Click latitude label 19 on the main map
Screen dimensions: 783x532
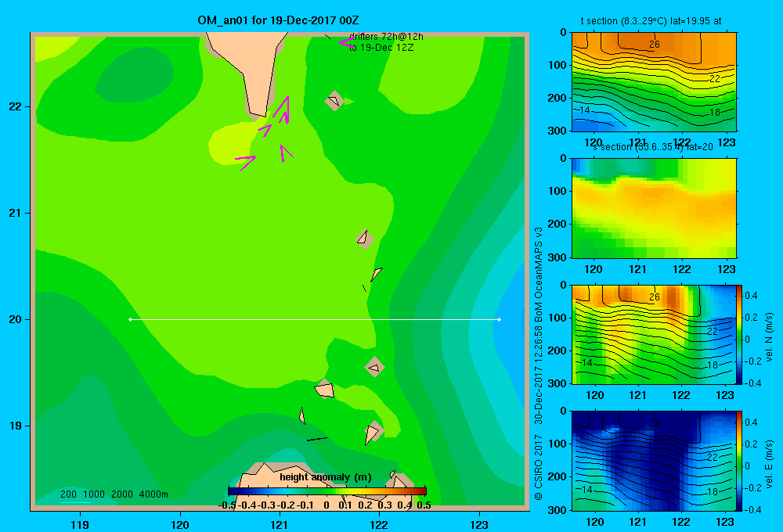pos(15,426)
